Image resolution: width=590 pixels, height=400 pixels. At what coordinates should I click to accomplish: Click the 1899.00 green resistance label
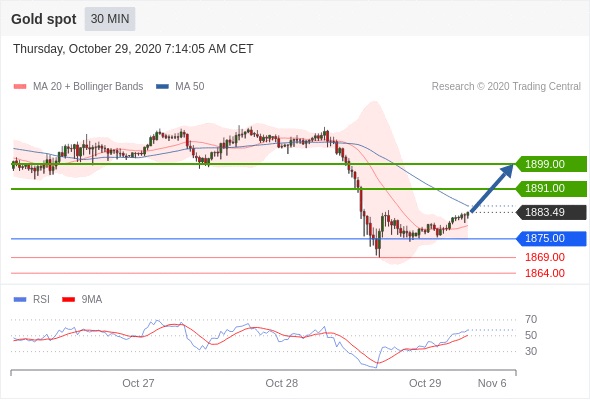[x=551, y=164]
